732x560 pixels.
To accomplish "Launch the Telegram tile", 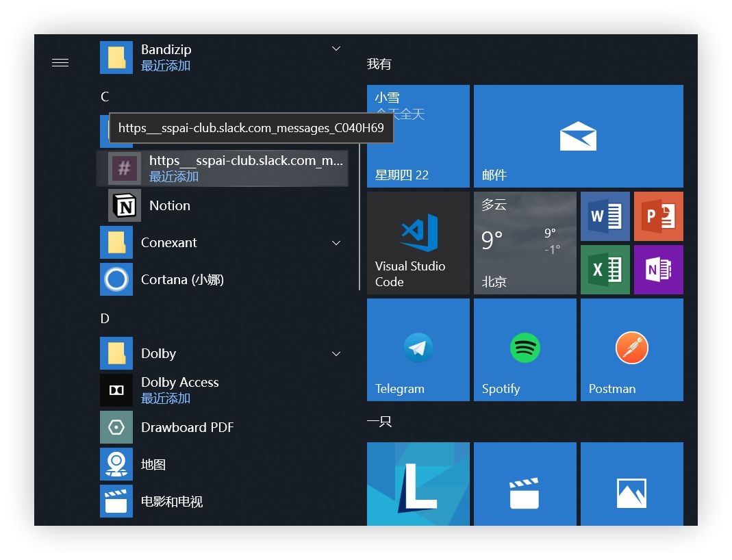I will pyautogui.click(x=418, y=350).
